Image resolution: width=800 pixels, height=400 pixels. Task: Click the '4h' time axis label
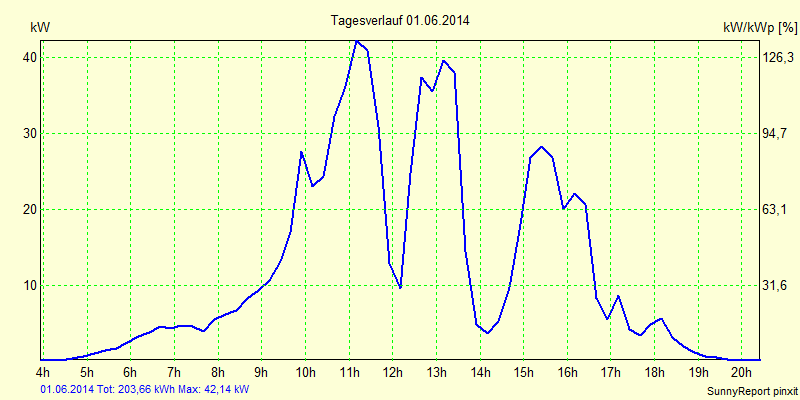[43, 371]
